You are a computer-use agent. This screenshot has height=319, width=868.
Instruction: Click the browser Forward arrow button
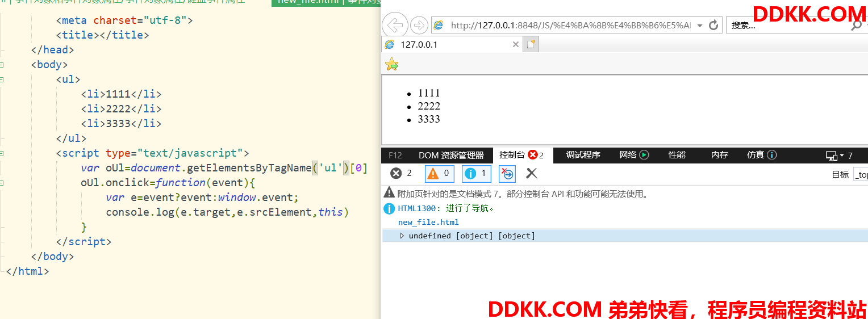click(419, 26)
